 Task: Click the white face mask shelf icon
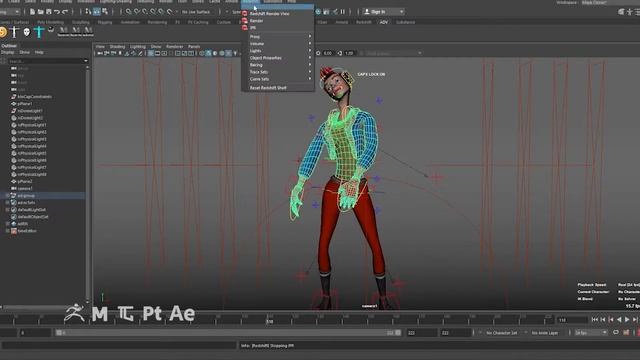click(27, 32)
